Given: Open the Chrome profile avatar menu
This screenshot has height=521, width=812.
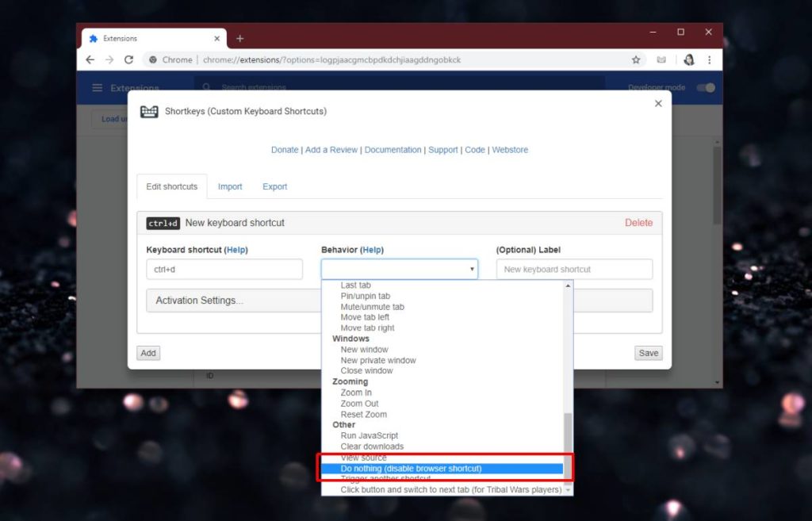Looking at the screenshot, I should coord(688,59).
